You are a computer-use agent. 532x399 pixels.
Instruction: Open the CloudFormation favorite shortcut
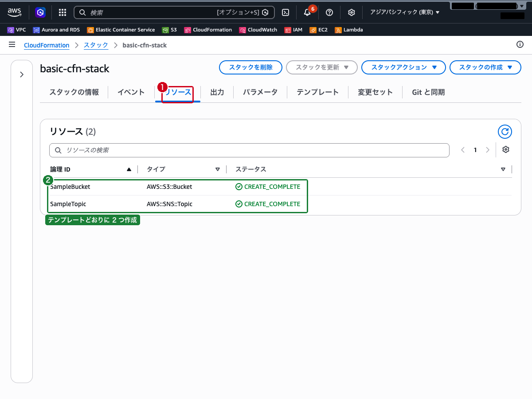coord(208,30)
